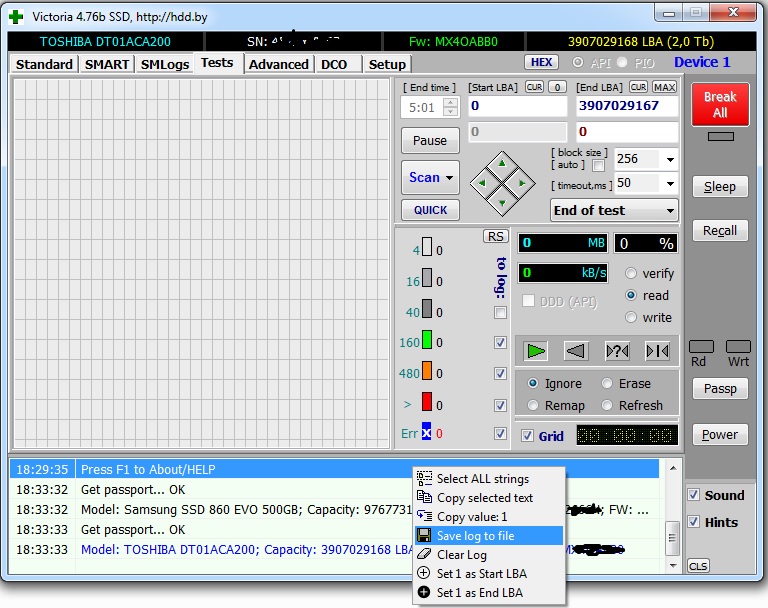Click the log scrollbar down arrow
Viewport: 768px width, 608px height.
[x=673, y=565]
